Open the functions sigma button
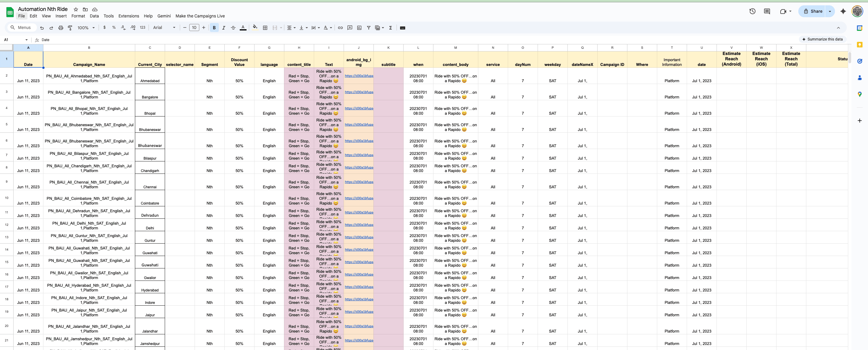 pyautogui.click(x=391, y=28)
